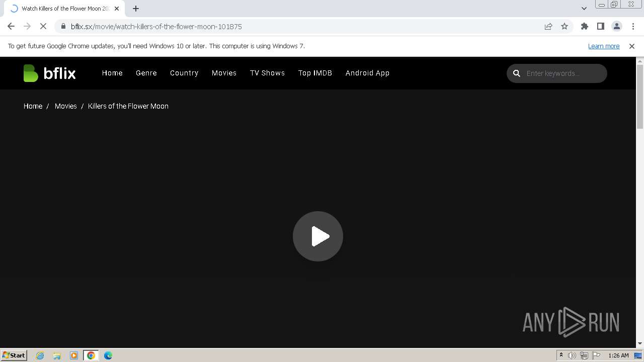Open Chrome's three-dot menu
Screen dimensions: 644x362
point(633,26)
